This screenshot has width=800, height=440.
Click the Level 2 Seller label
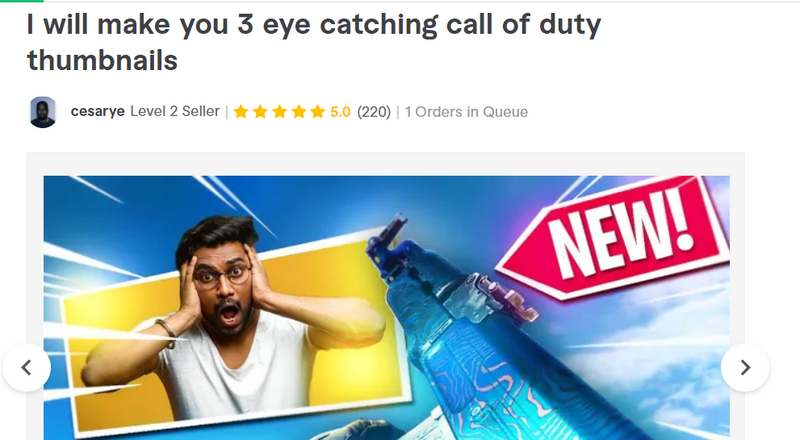pos(175,111)
